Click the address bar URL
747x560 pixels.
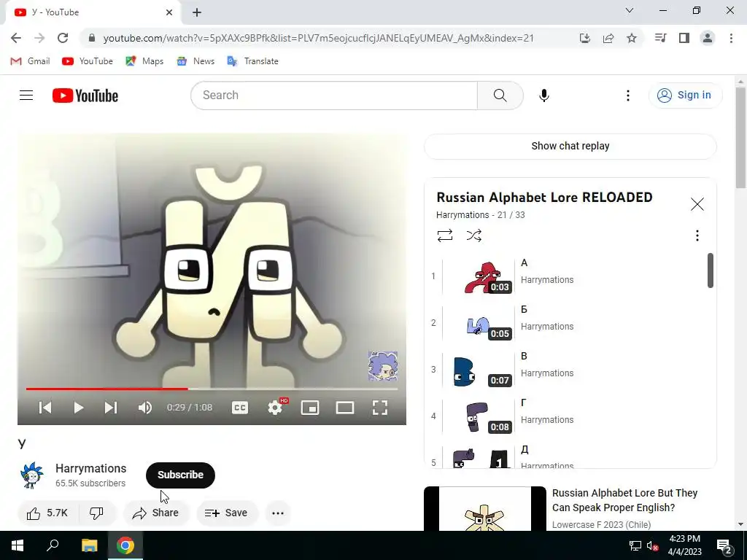(x=318, y=38)
